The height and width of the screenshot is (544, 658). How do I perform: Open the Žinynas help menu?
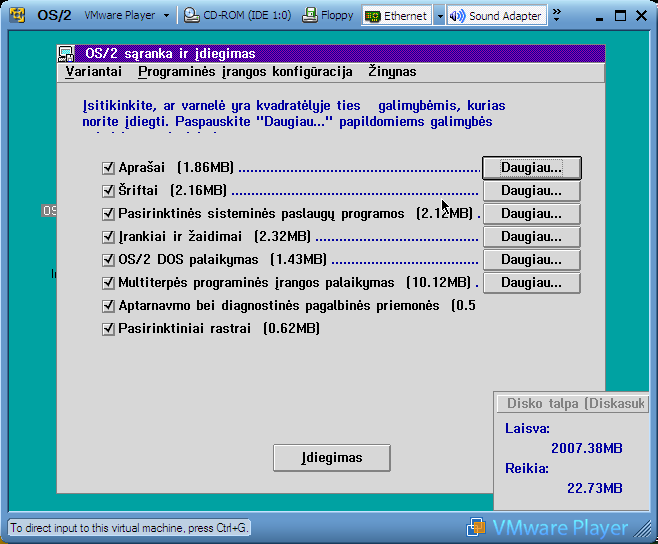(392, 72)
